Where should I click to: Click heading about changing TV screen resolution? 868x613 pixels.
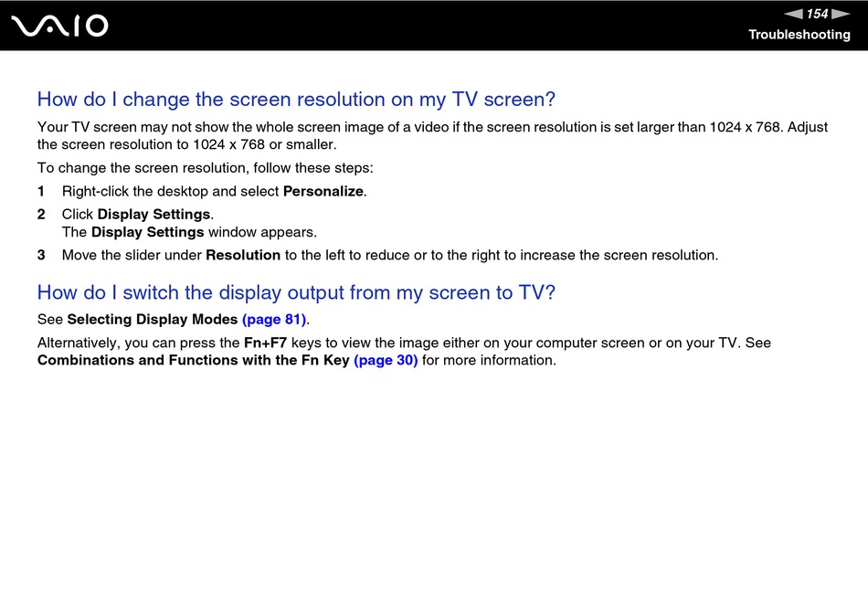point(296,100)
